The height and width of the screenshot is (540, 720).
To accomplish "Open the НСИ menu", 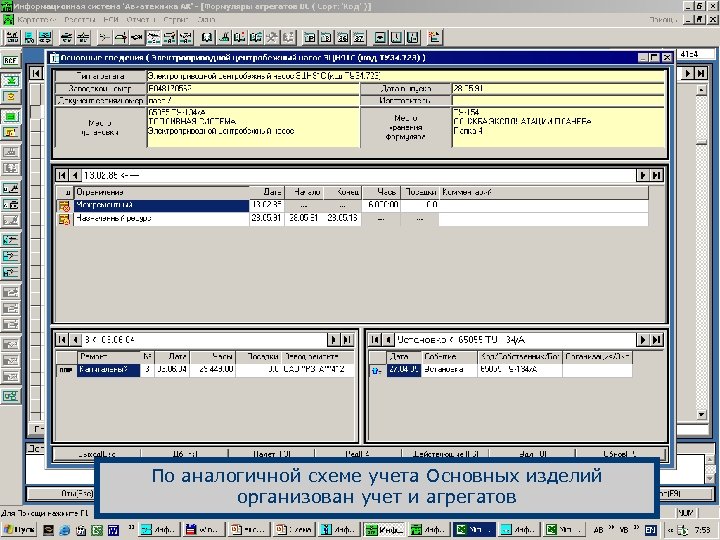I will point(111,20).
